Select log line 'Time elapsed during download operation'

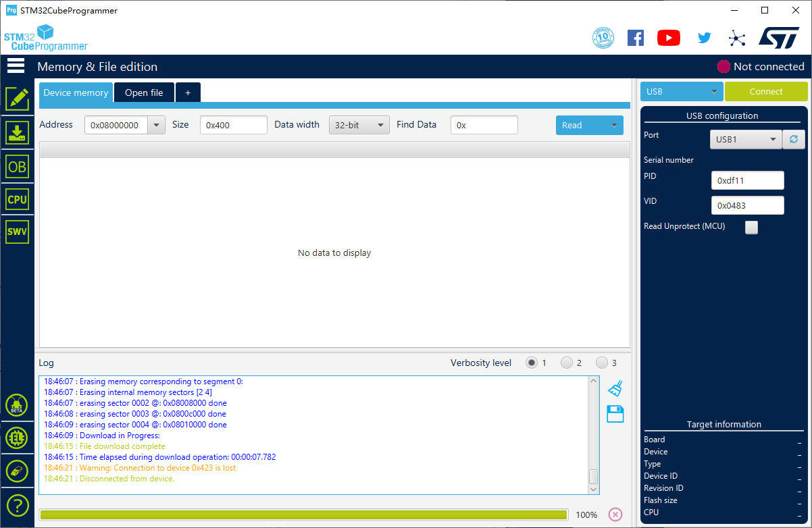click(160, 457)
